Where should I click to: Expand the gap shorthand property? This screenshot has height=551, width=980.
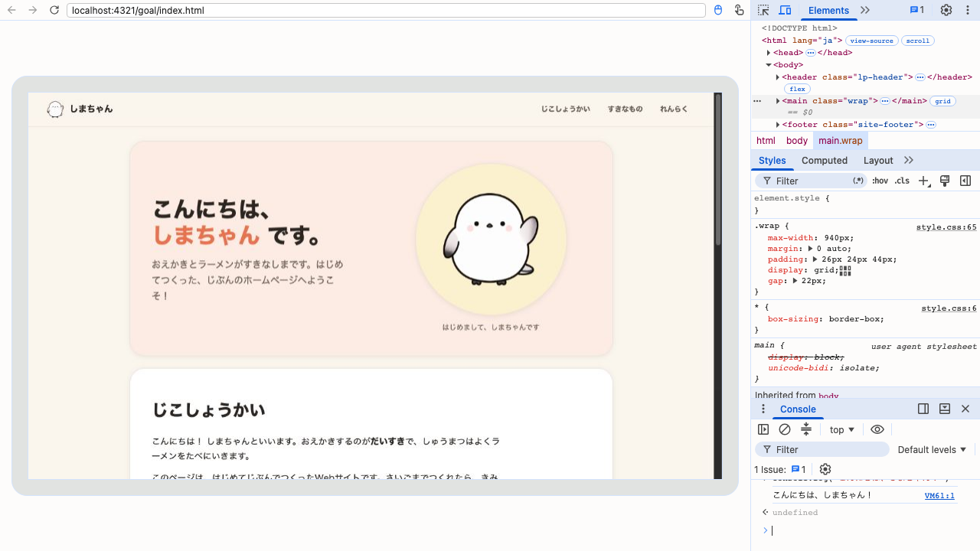click(x=797, y=281)
